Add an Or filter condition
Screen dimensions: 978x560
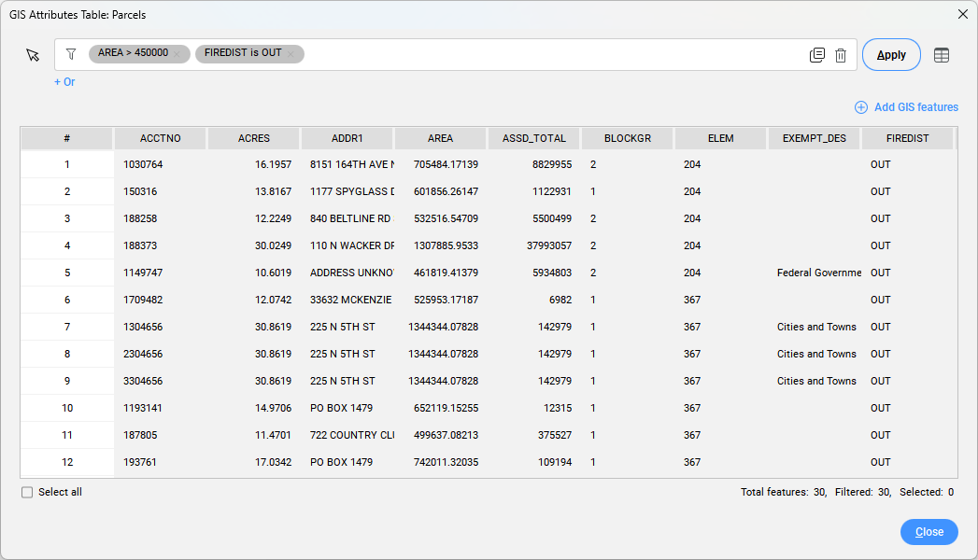tap(64, 82)
